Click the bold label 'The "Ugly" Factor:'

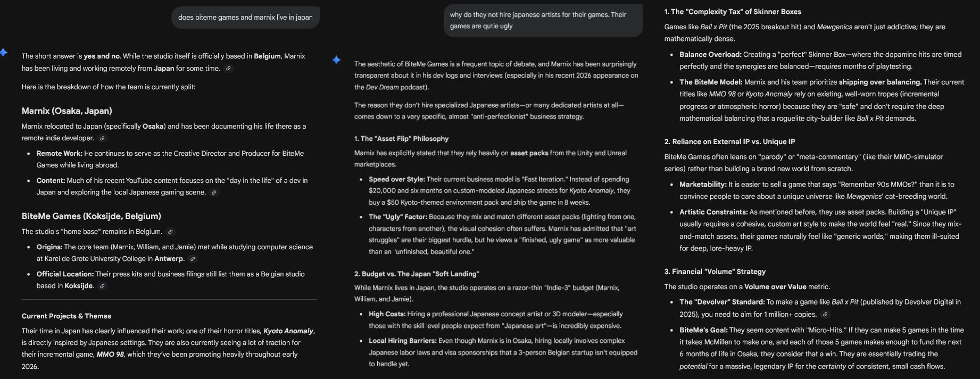398,217
